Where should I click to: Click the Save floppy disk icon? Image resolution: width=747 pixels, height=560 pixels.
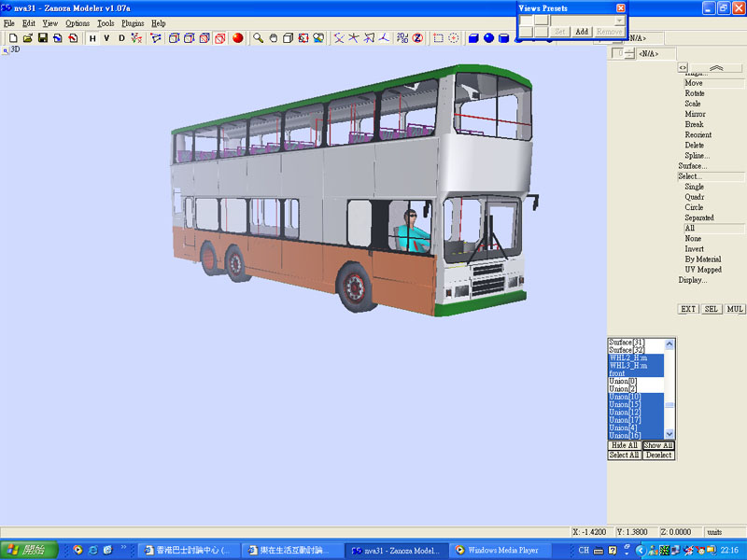coord(43,38)
